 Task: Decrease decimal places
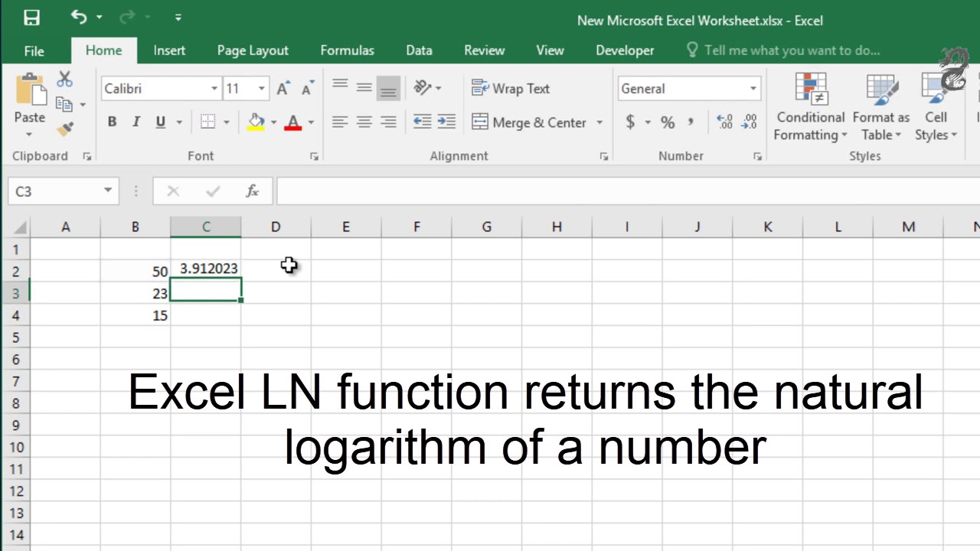coord(750,122)
